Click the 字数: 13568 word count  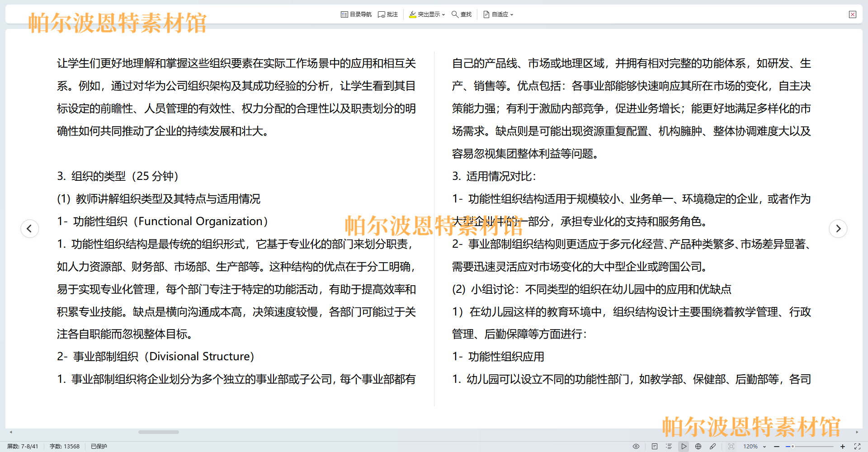(x=65, y=446)
